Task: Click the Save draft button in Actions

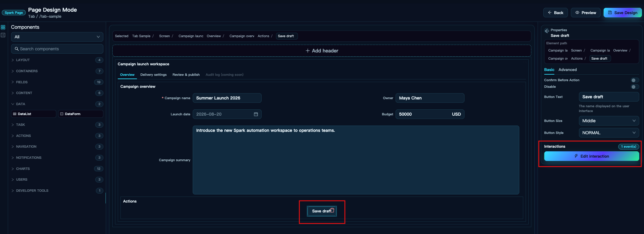Action: [x=322, y=211]
